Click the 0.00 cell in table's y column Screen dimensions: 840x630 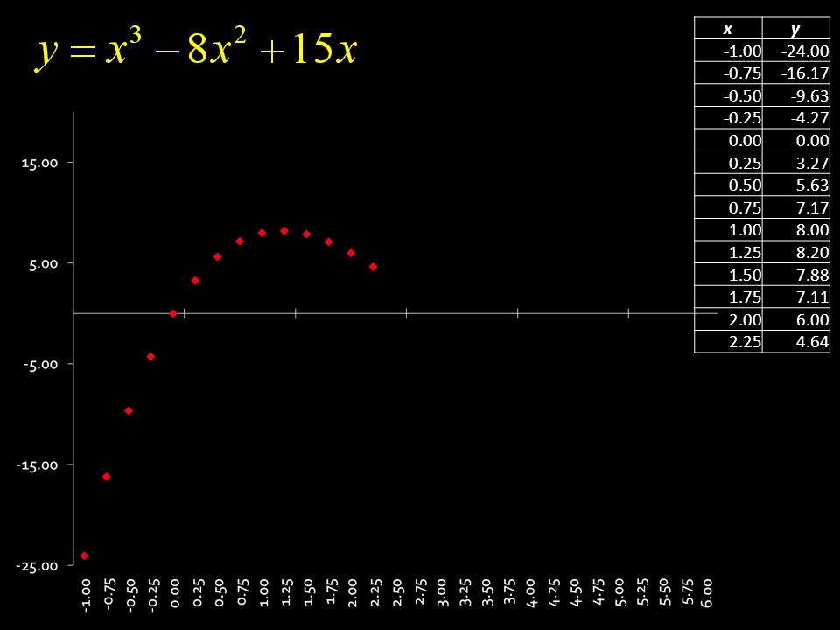tap(795, 140)
